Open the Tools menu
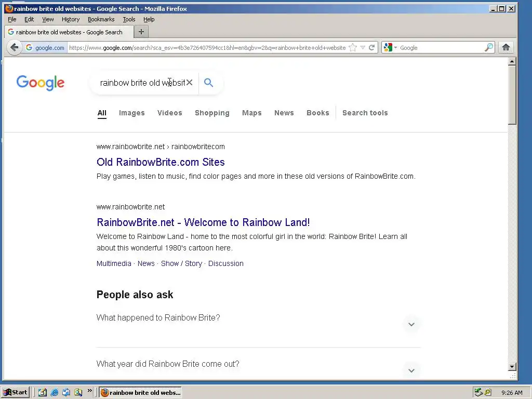The height and width of the screenshot is (399, 532). pyautogui.click(x=129, y=19)
